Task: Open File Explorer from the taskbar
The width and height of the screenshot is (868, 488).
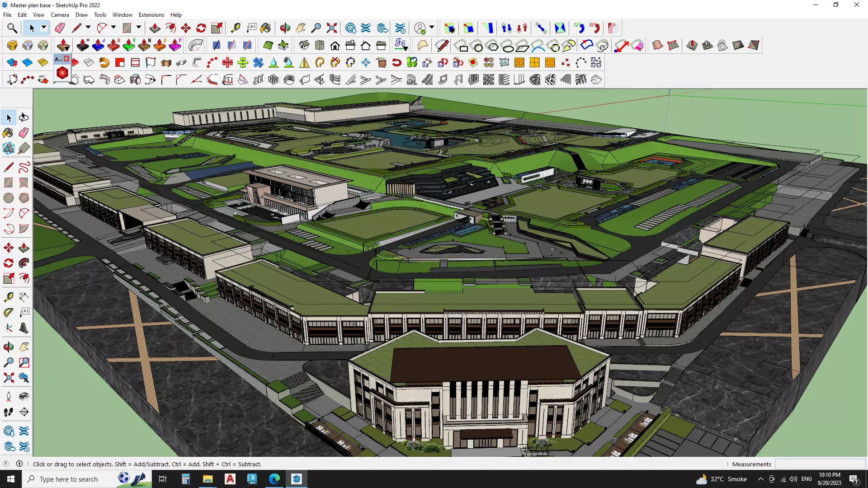Action: click(x=208, y=479)
